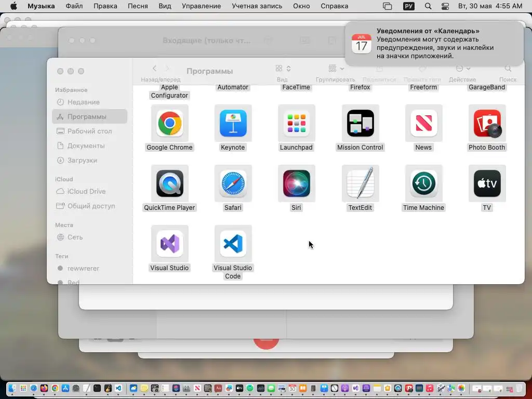Image resolution: width=532 pixels, height=399 pixels.
Task: Click the Search magnifier in Finder toolbar
Action: pyautogui.click(x=508, y=69)
